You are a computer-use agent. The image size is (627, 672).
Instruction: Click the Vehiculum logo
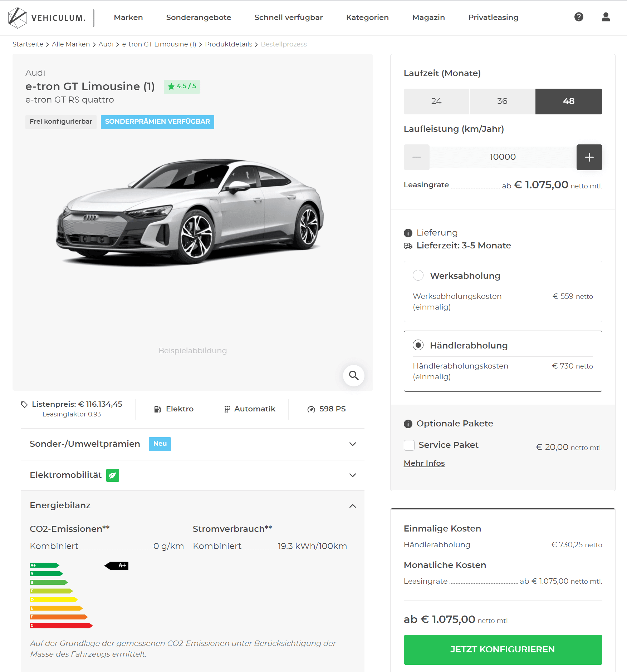tap(47, 18)
